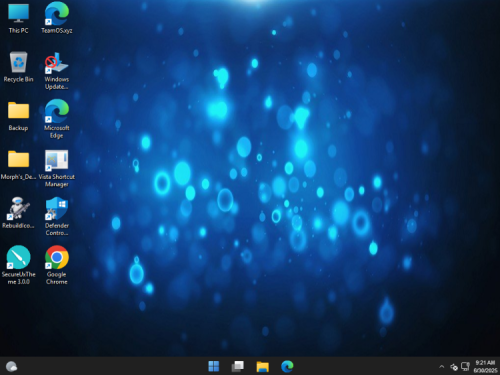Click the Recycle Bin icon
500x375 pixels.
(18, 67)
